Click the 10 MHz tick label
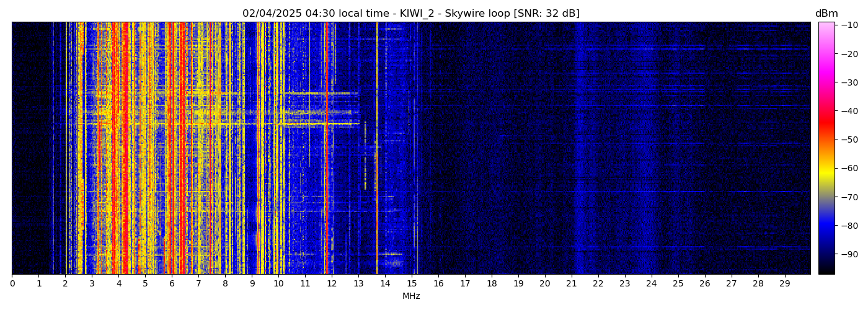The image size is (868, 310). pos(278,284)
